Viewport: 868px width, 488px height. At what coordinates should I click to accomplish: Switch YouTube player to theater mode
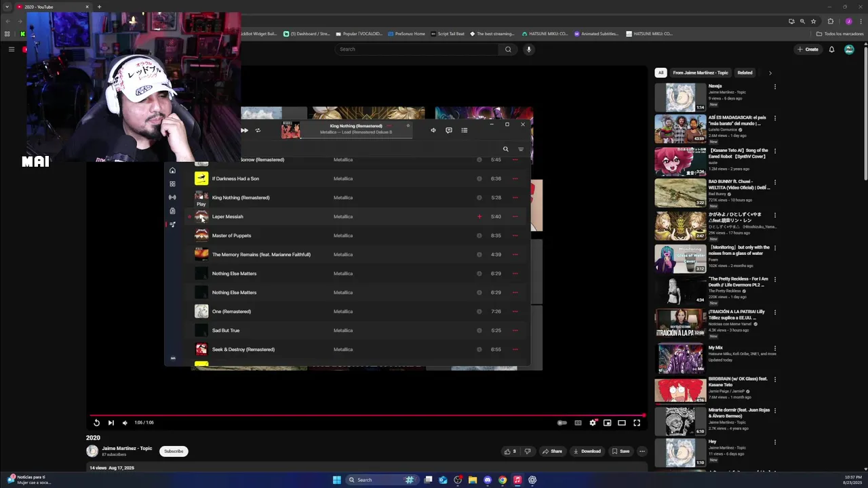pyautogui.click(x=622, y=422)
